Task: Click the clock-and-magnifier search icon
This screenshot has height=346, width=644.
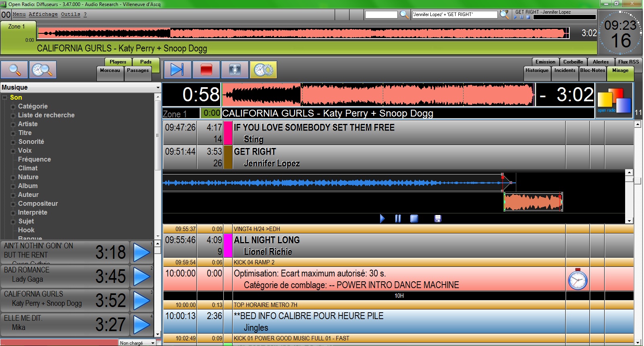Action: (x=42, y=70)
